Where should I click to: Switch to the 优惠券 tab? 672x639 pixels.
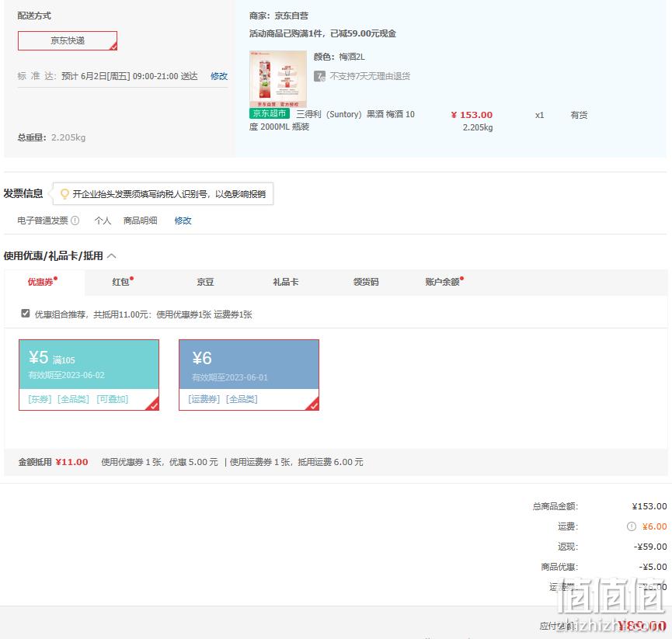tap(44, 282)
